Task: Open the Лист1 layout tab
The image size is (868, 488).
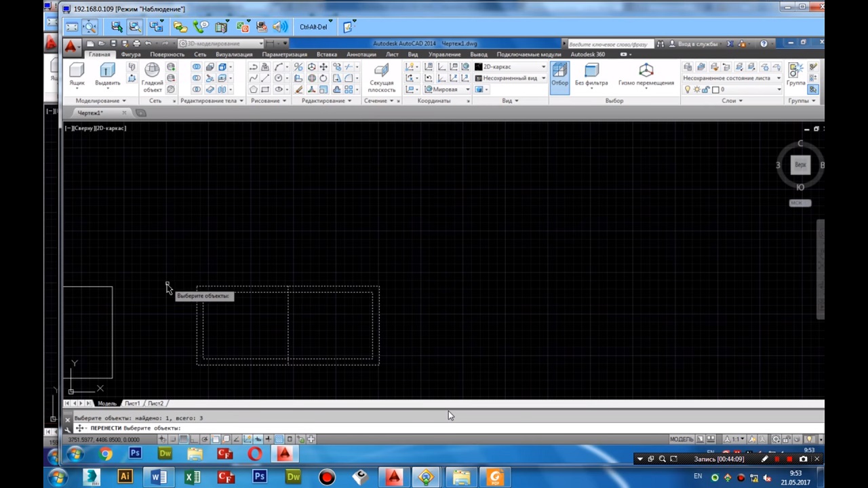Action: click(132, 403)
